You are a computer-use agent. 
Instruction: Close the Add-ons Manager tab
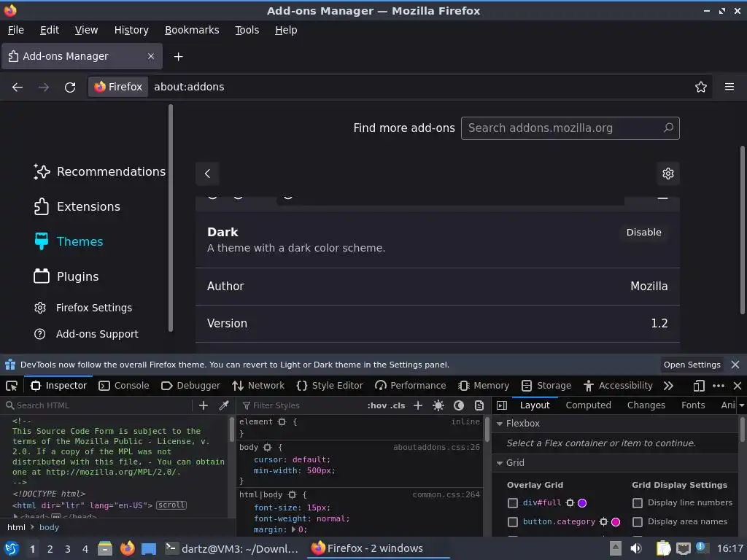point(150,56)
